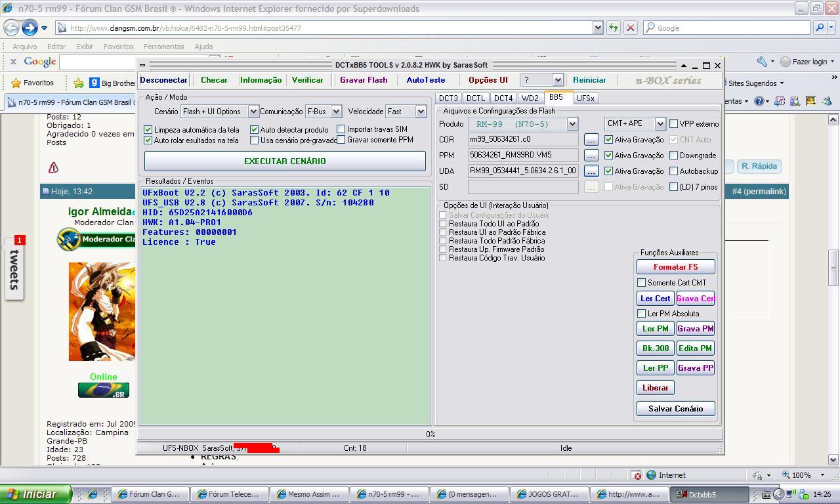840x504 pixels.
Task: Toggle Ativa Gravação for COR row
Action: [609, 140]
